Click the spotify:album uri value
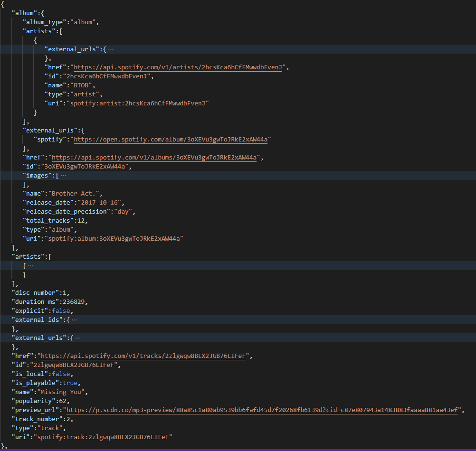Screen dimensions: 476x451 tap(114, 239)
